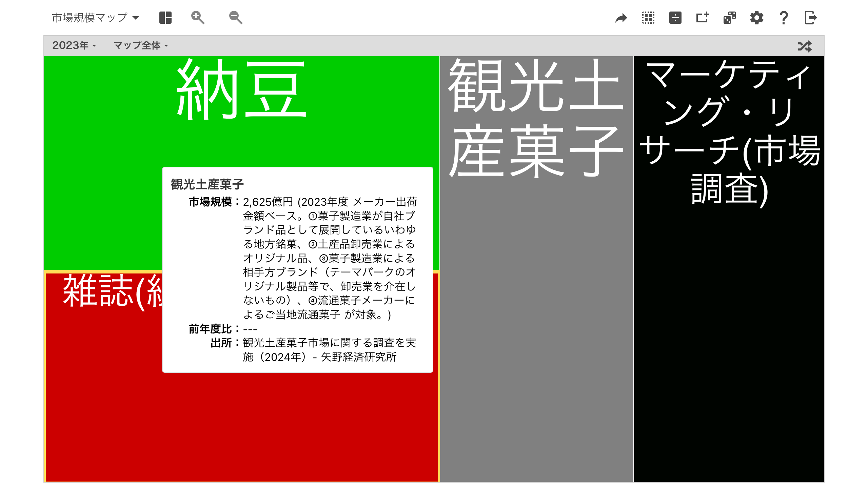Click the tooltip title 観光土産菓子
The height and width of the screenshot is (488, 868).
tap(207, 185)
